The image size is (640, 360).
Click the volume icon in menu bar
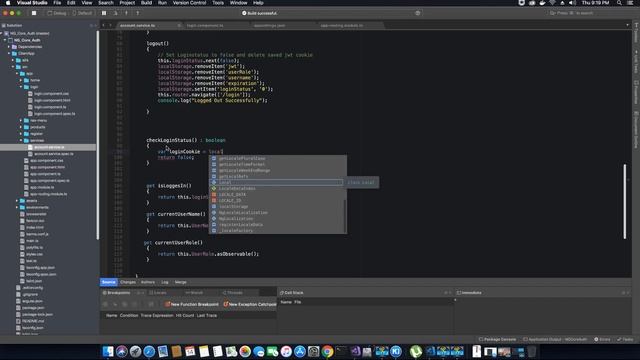pos(572,3)
